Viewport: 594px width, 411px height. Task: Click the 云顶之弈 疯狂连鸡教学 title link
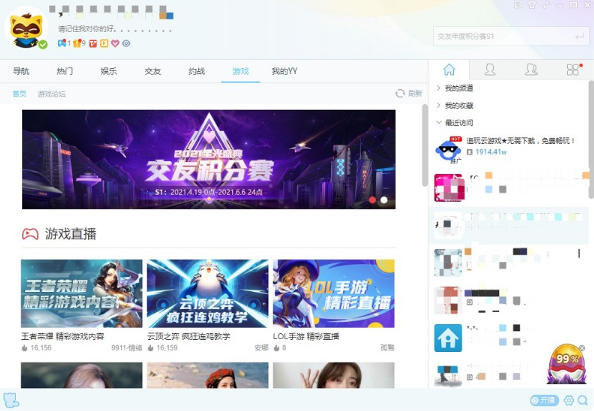[x=189, y=336]
